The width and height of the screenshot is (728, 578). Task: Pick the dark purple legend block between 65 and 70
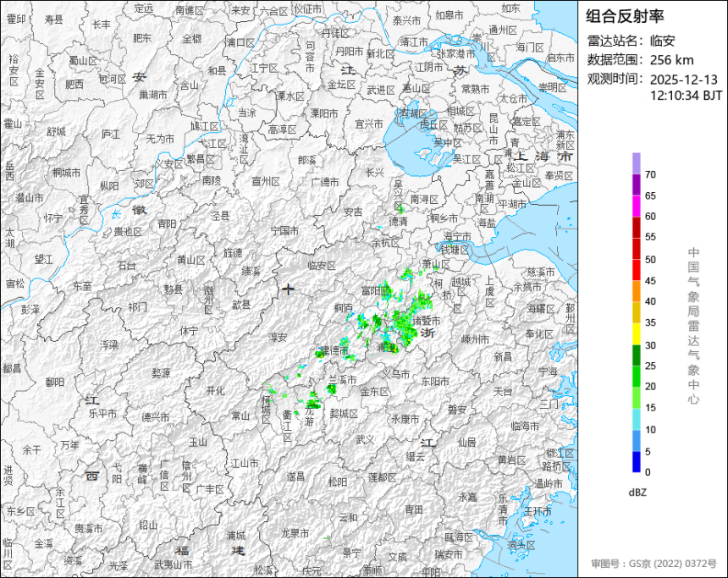(x=636, y=184)
